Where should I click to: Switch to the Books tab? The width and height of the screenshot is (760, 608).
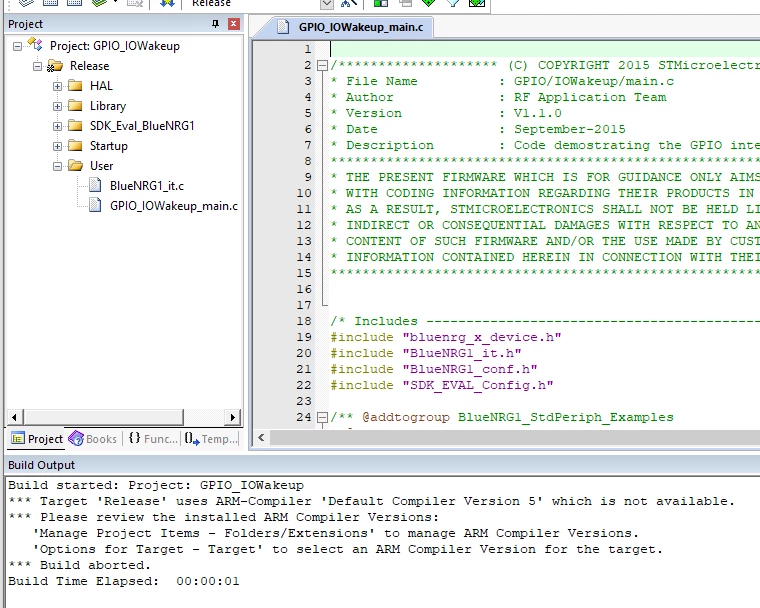(x=93, y=439)
